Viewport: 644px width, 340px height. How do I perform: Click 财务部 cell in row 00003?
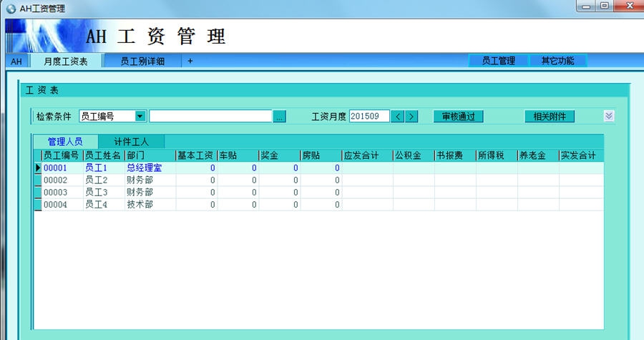click(x=150, y=192)
